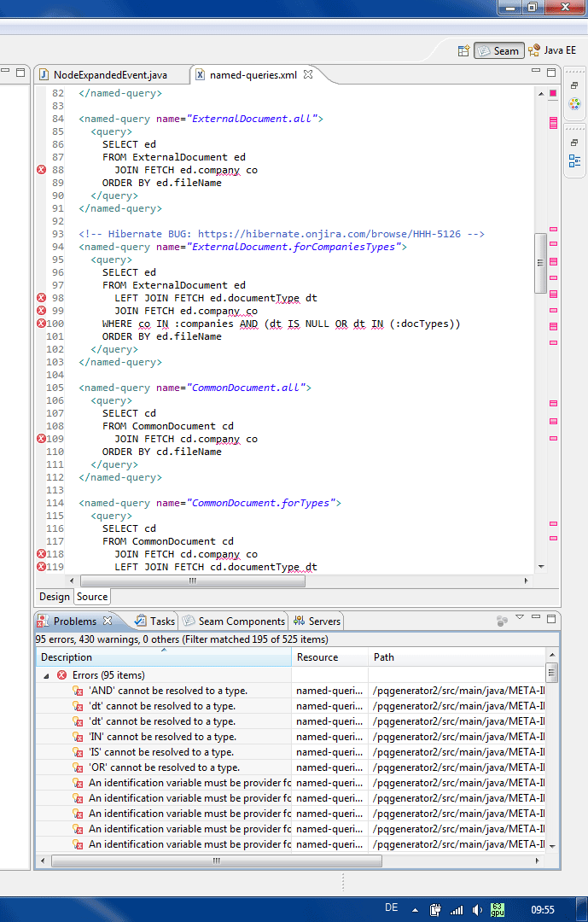Open the Outline view icon
The height and width of the screenshot is (922, 588).
click(574, 160)
